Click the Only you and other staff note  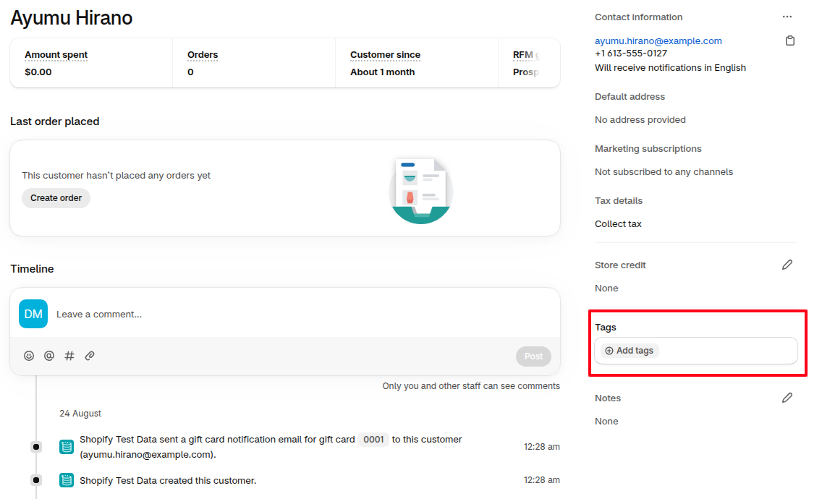471,386
